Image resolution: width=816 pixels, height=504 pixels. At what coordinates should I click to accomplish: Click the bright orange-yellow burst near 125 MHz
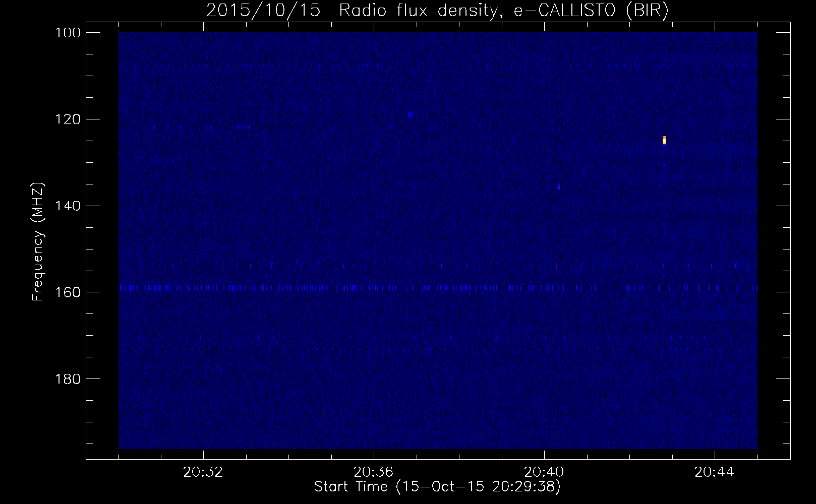[x=664, y=140]
